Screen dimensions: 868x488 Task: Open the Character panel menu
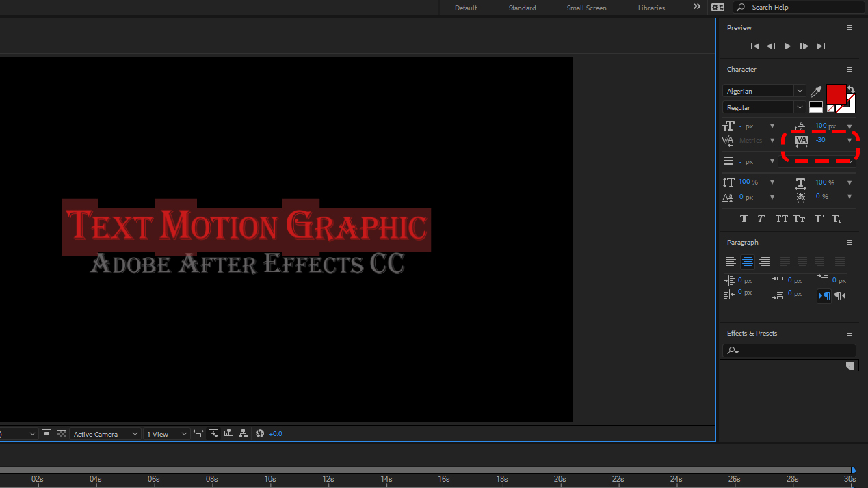(x=850, y=70)
